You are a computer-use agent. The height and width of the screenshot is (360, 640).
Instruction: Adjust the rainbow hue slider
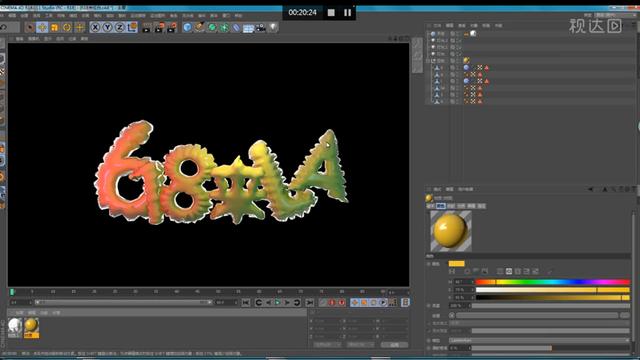tap(552, 282)
